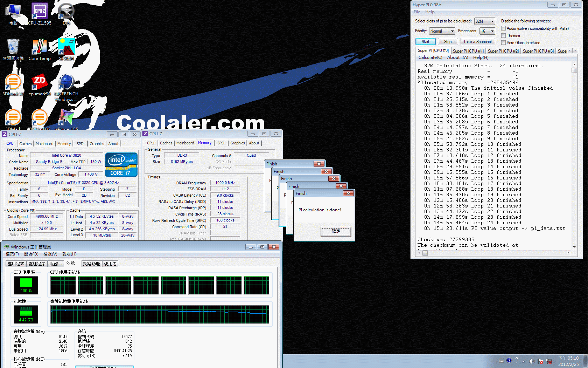588x368 pixels.
Task: Open the system tray clock showing 下午 05:10
Action: 568,361
